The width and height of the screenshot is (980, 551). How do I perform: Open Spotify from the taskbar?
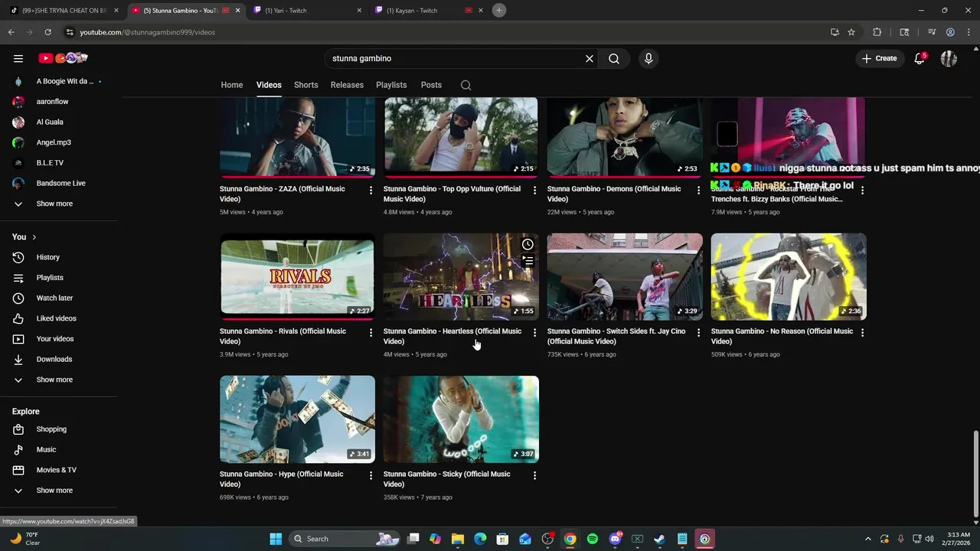tap(593, 539)
